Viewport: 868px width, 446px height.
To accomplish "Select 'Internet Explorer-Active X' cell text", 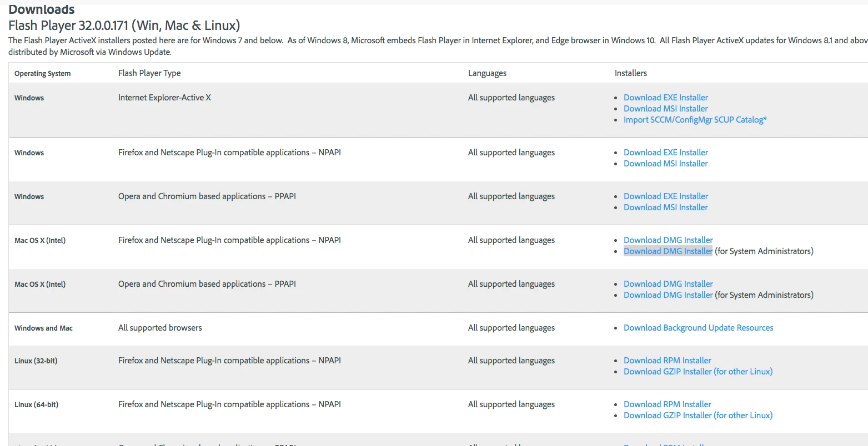I will click(164, 98).
